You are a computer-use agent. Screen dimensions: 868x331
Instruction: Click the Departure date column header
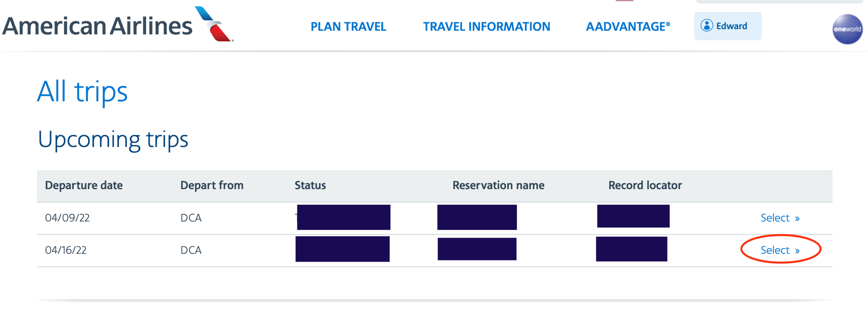(84, 185)
